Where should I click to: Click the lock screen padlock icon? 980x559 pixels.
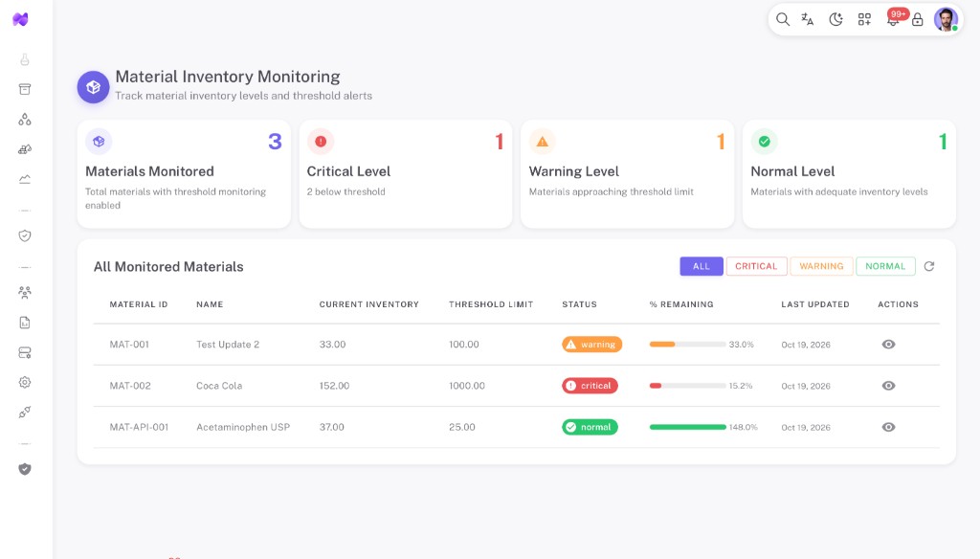(x=918, y=19)
